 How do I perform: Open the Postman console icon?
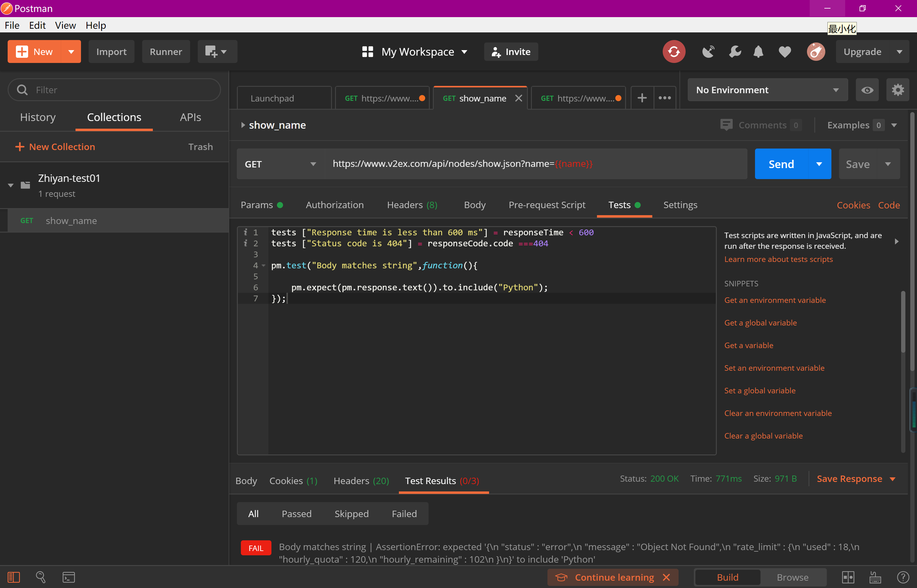click(x=69, y=577)
